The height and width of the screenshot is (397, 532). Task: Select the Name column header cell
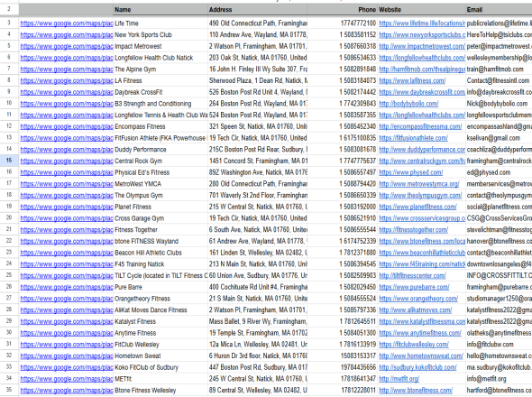161,10
